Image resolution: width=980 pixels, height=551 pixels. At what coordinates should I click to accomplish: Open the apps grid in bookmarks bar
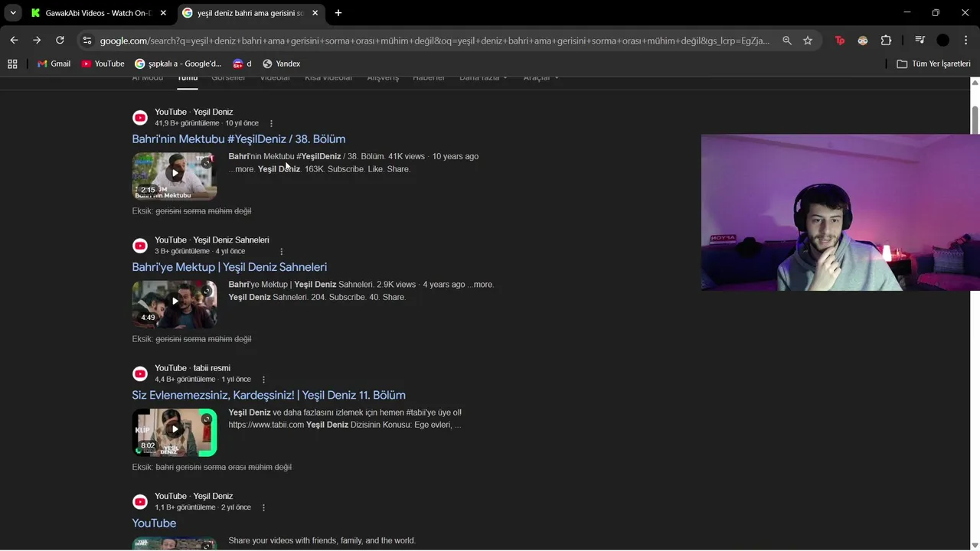pyautogui.click(x=12, y=64)
